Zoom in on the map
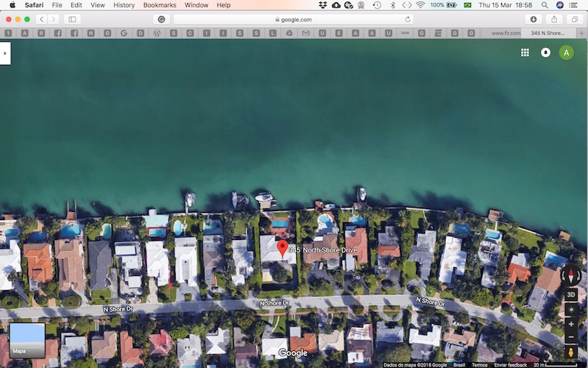Image resolution: width=588 pixels, height=368 pixels. coord(571,324)
